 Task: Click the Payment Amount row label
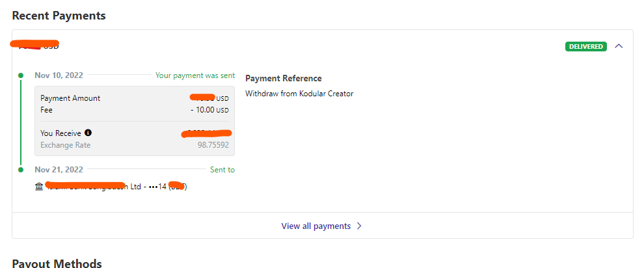[x=70, y=98]
